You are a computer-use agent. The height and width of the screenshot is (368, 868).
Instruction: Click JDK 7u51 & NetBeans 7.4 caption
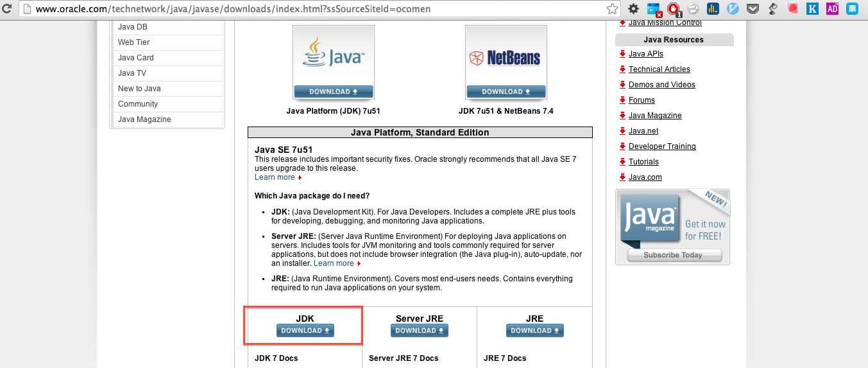click(x=506, y=111)
